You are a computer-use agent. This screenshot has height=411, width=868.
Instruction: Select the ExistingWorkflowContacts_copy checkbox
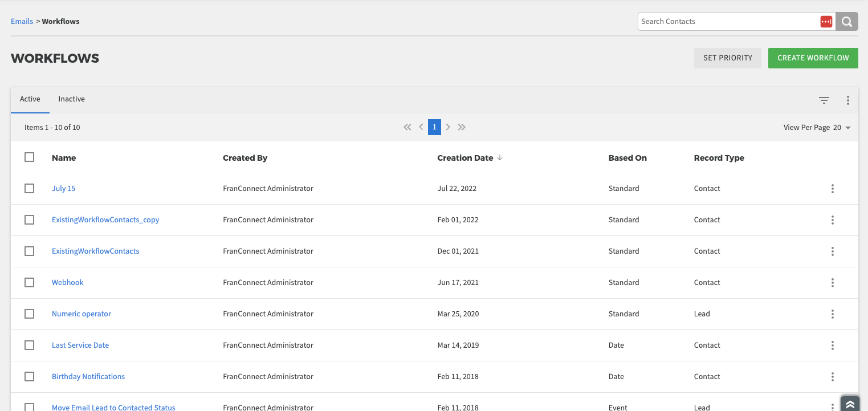point(30,220)
